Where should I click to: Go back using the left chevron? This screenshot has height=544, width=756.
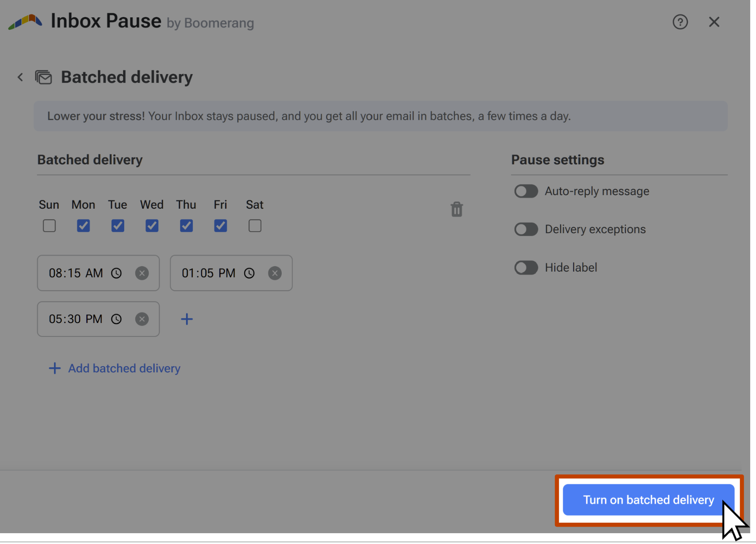[x=20, y=78]
